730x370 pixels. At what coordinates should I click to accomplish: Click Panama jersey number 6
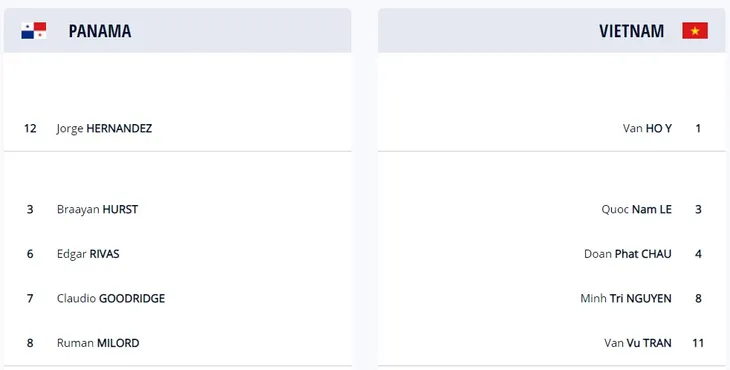(x=30, y=254)
